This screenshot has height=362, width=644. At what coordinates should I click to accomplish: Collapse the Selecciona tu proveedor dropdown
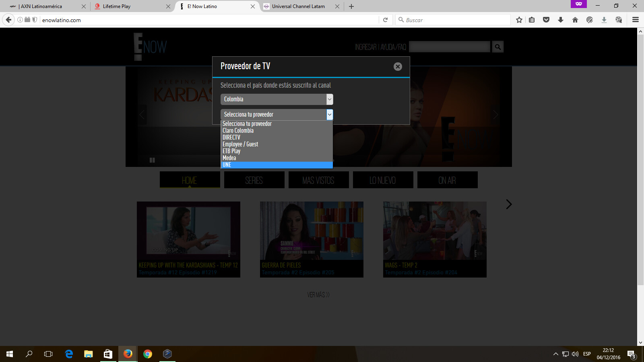[277, 115]
